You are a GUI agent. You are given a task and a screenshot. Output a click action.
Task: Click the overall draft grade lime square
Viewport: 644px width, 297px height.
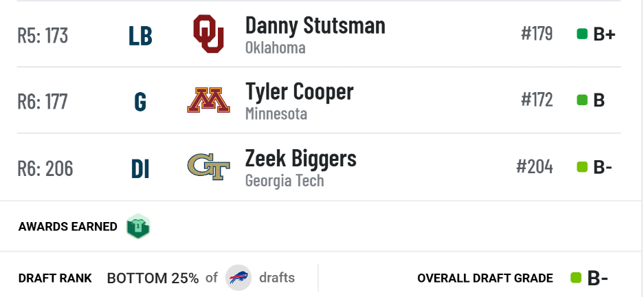pos(576,278)
